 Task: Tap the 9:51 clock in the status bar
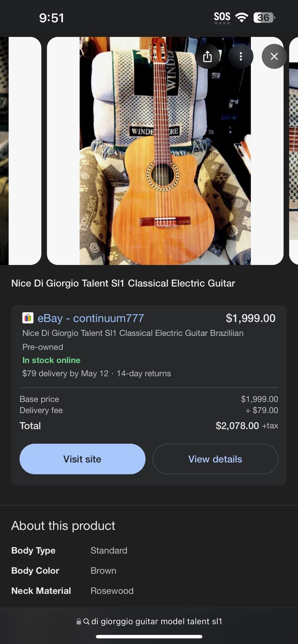51,18
